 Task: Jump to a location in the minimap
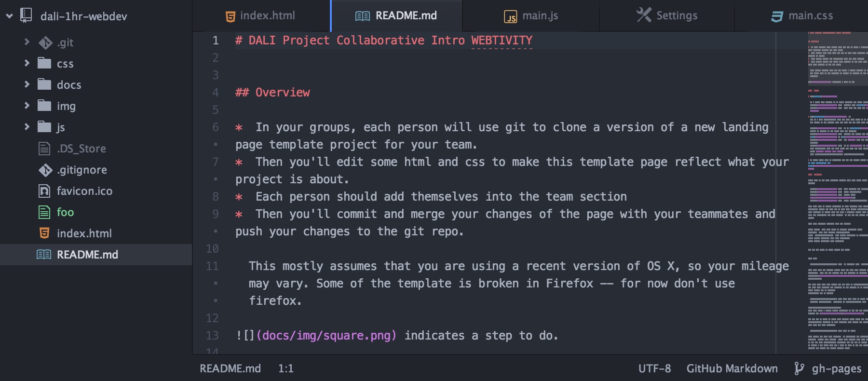[x=838, y=193]
